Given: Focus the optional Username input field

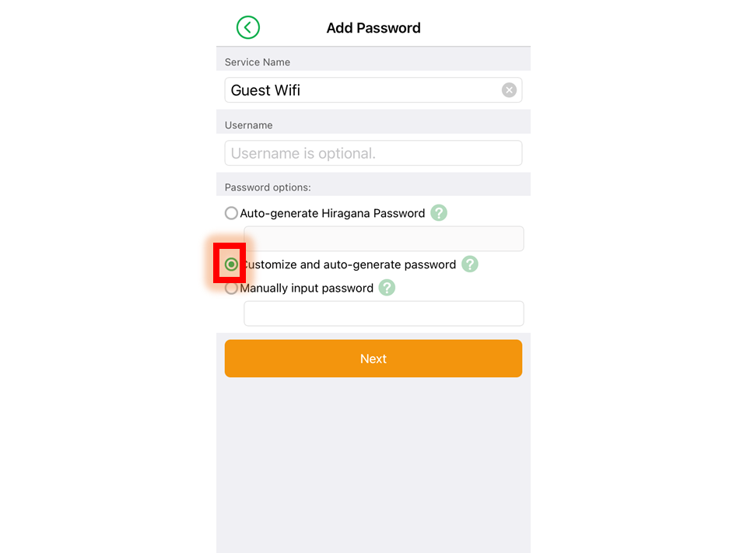Looking at the screenshot, I should point(373,153).
